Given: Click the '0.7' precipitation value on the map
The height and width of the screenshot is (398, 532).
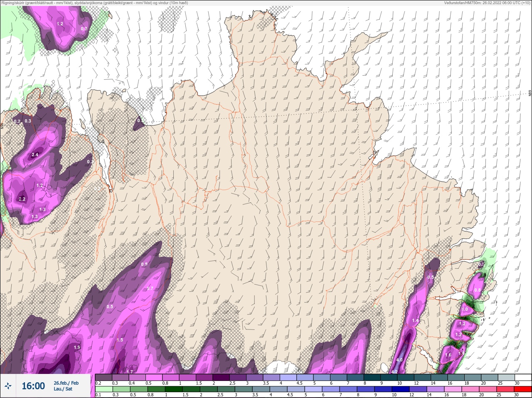Looking at the screenshot, I should click(150, 288).
